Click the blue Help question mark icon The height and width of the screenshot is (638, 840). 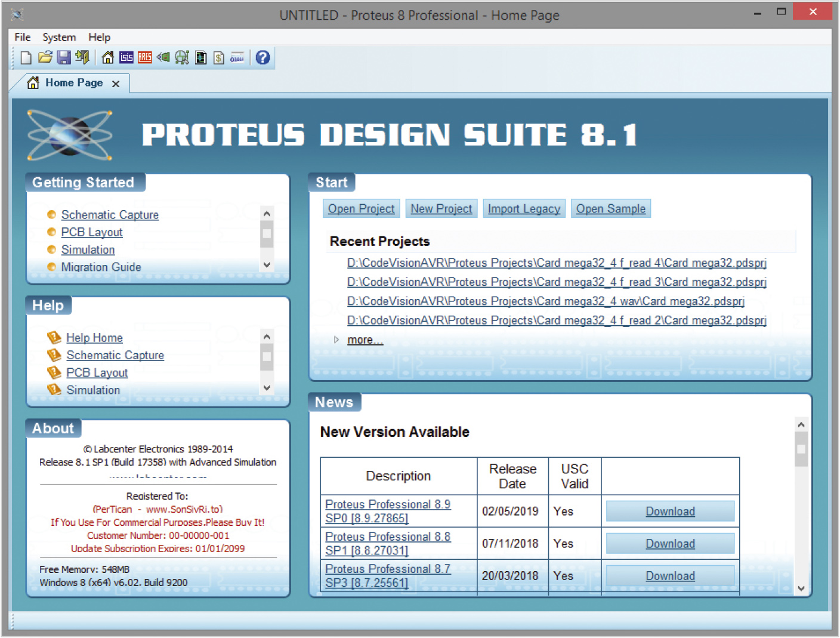coord(262,58)
